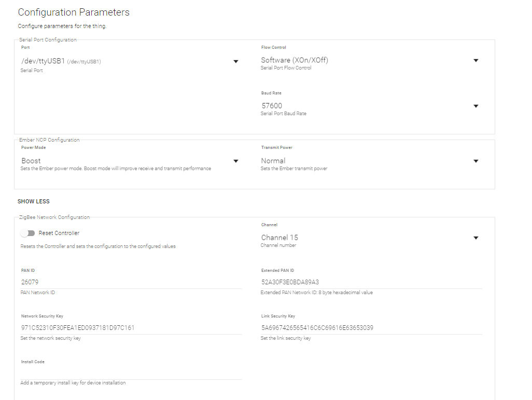Image resolution: width=532 pixels, height=400 pixels.
Task: Open the Normal transmit power selection
Action: pyautogui.click(x=363, y=161)
